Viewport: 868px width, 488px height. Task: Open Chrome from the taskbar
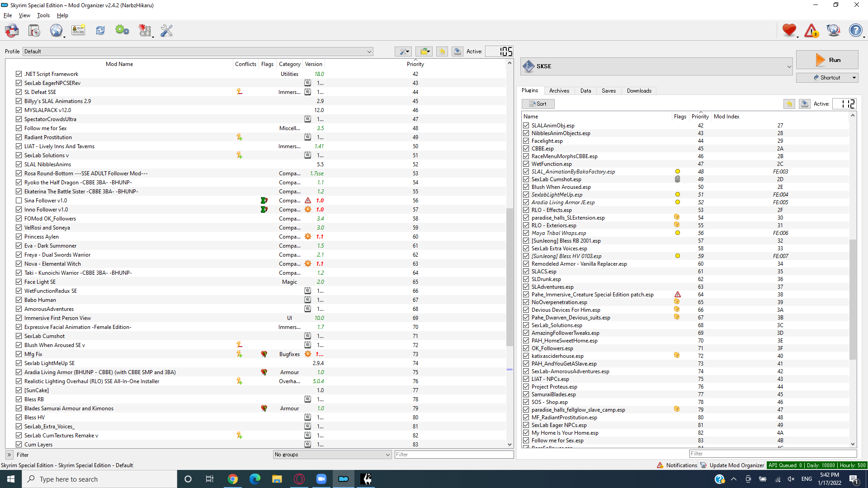(x=233, y=479)
